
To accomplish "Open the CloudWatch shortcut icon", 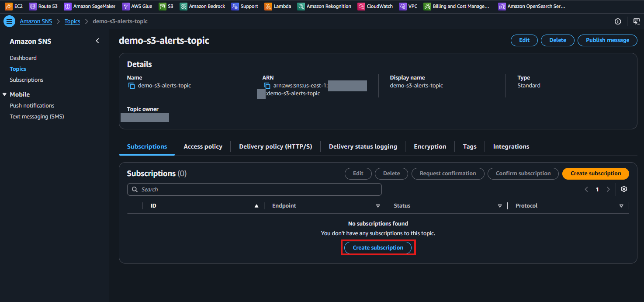I will click(x=361, y=7).
